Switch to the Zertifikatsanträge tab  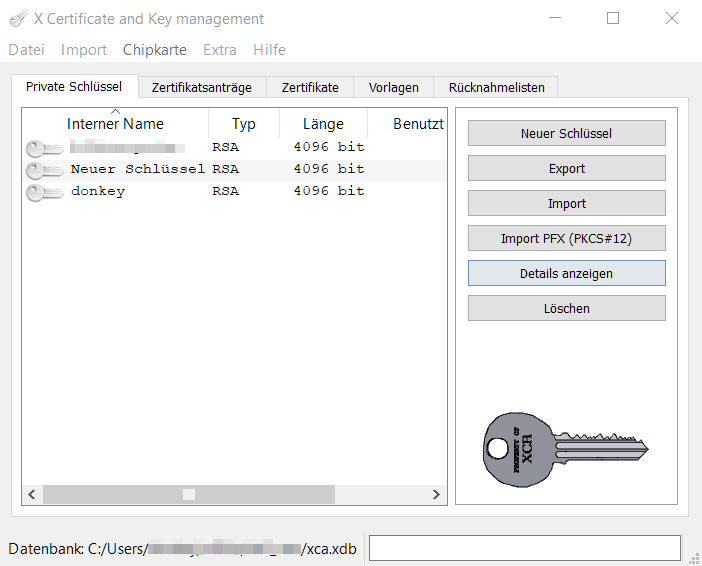click(202, 87)
